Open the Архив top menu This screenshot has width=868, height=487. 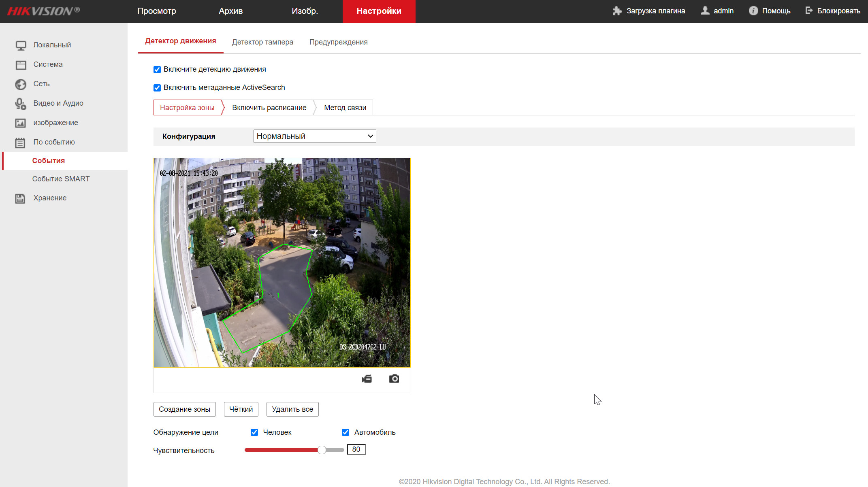[x=230, y=11]
